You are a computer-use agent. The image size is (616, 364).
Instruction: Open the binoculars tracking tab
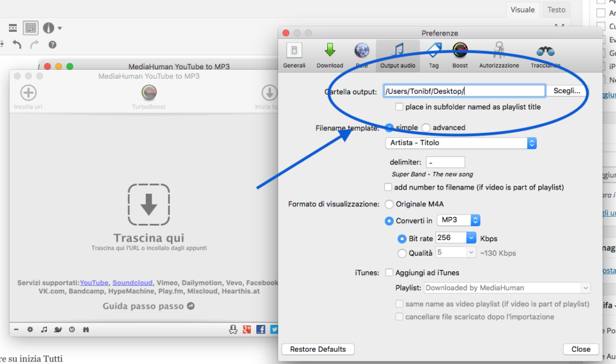[x=545, y=55]
